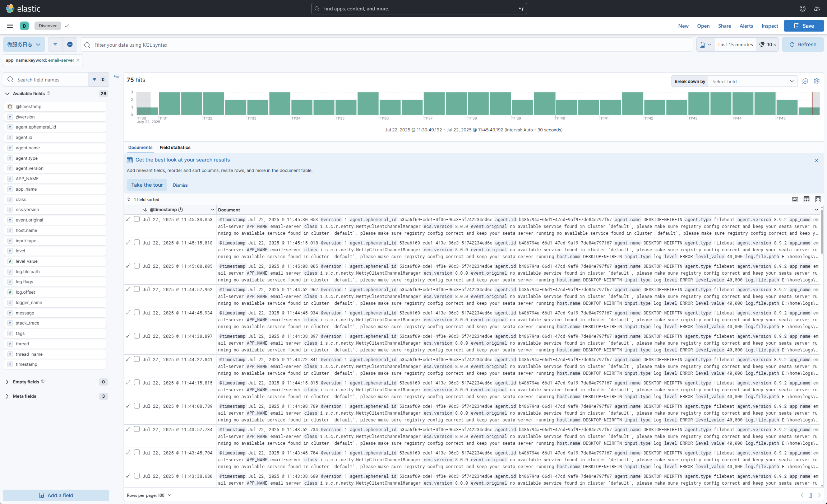Screen dimensions: 827x504
Task: Open the main navigation hamburger menu
Action: (10, 26)
